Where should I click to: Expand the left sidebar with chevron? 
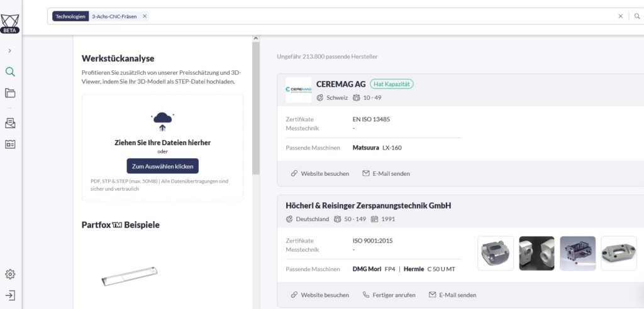[x=10, y=50]
